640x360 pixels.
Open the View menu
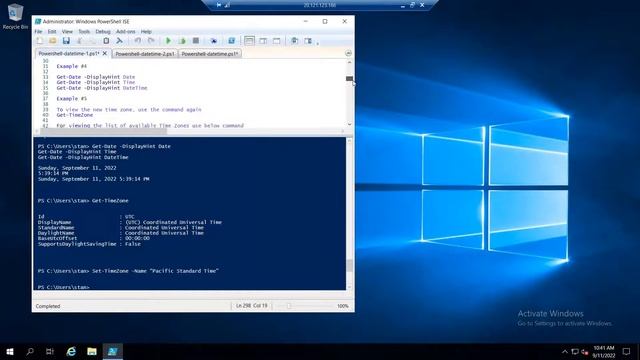67,31
